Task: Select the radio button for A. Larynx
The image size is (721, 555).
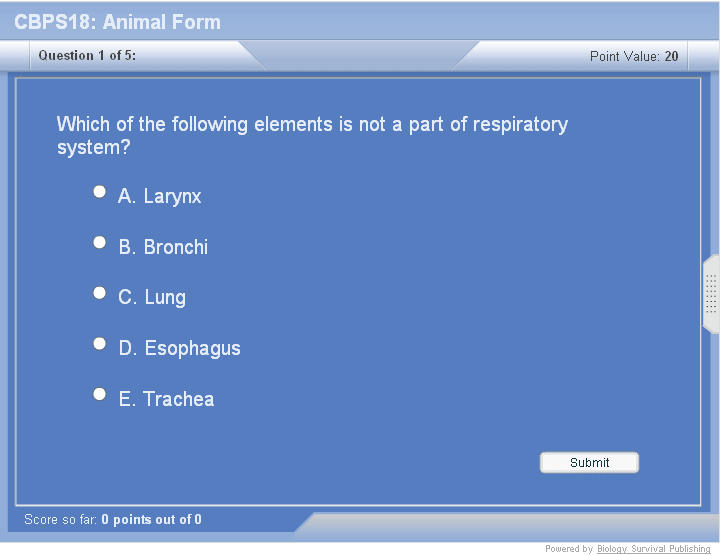Action: [99, 191]
